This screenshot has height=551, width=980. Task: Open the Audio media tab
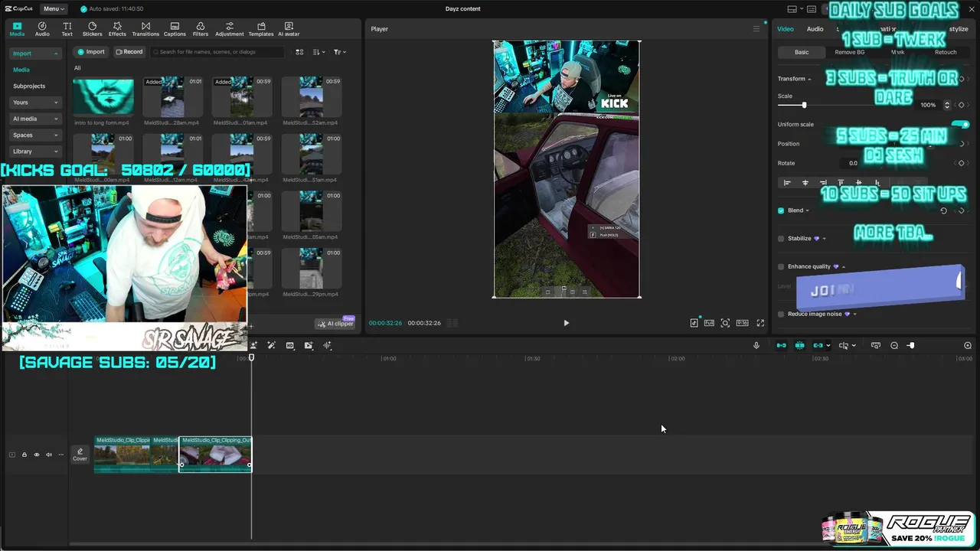42,29
